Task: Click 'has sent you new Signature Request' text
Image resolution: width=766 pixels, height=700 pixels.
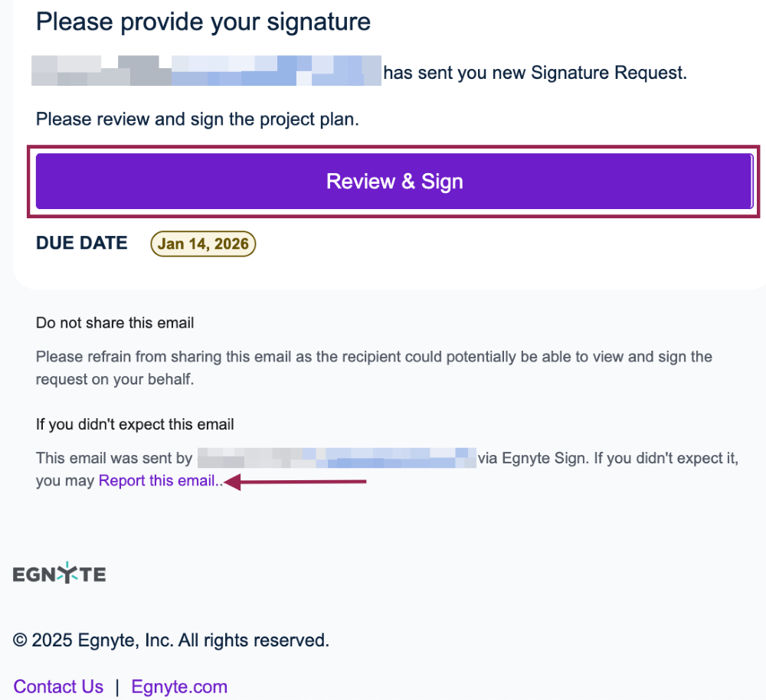Action: (535, 73)
